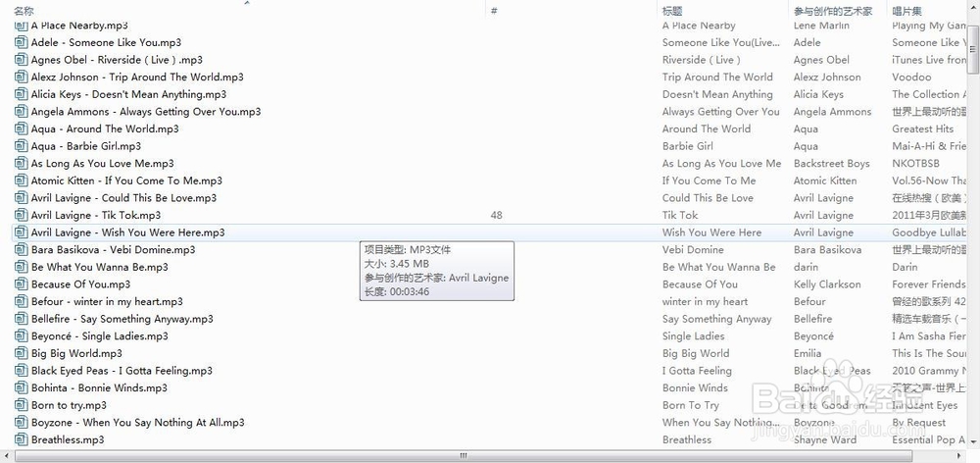Click the icon for Befour - winter in my heart
The height and width of the screenshot is (463, 980).
[x=22, y=301]
